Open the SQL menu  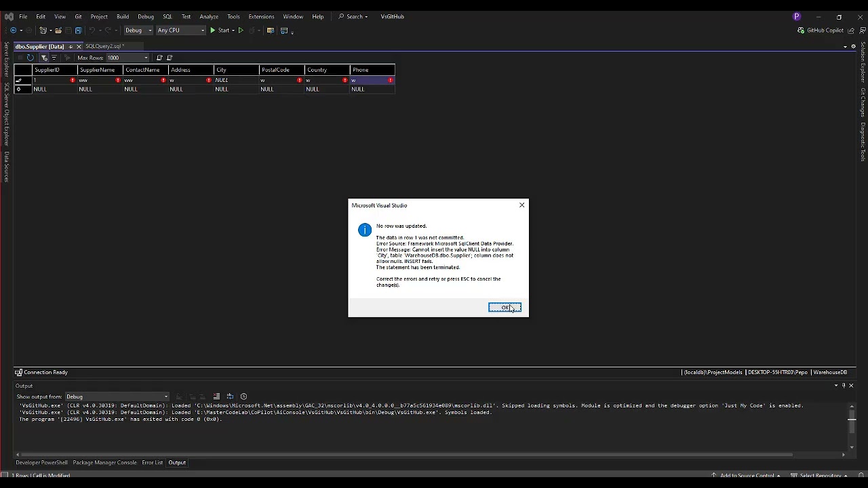click(167, 16)
